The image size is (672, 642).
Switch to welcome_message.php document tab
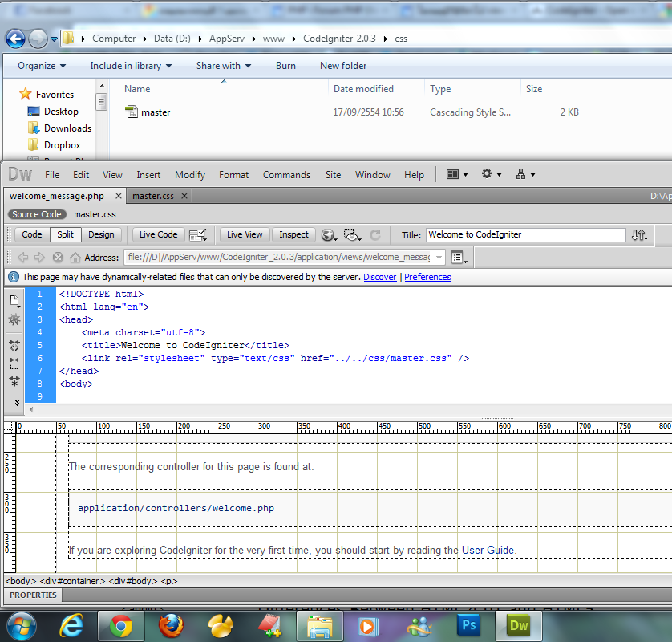(x=57, y=196)
